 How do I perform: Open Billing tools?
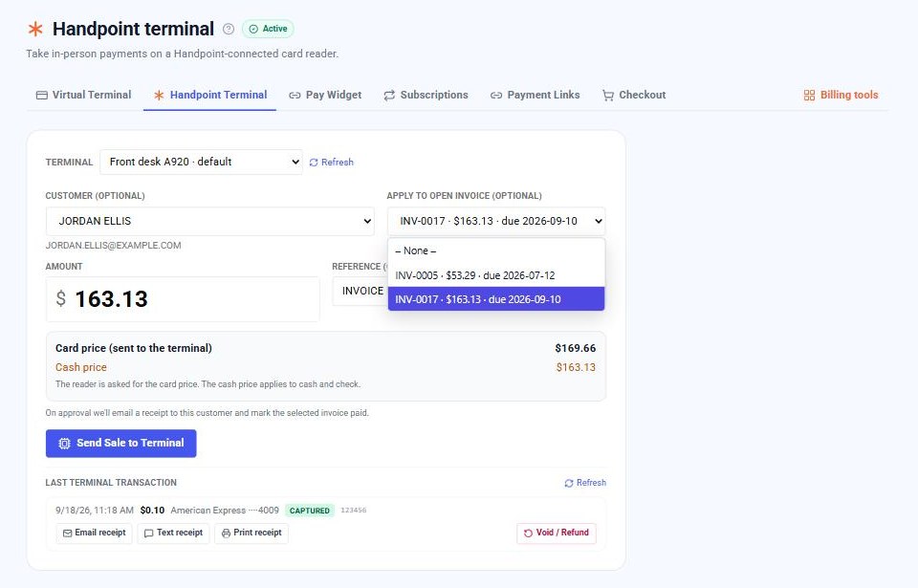(841, 95)
